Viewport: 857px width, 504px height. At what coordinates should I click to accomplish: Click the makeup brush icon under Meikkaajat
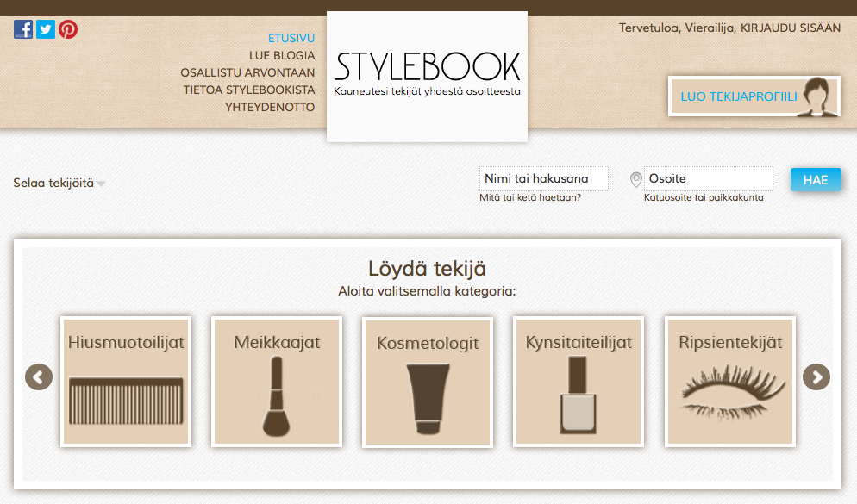276,398
